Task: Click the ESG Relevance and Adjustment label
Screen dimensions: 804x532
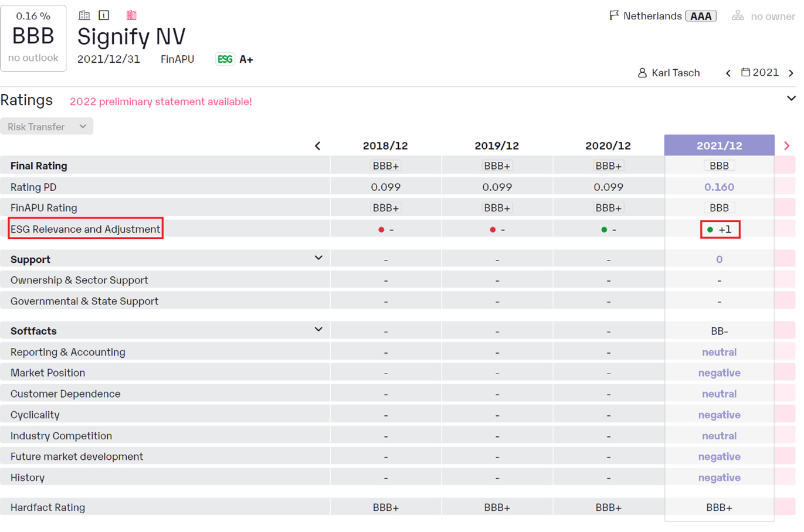Action: (x=85, y=229)
